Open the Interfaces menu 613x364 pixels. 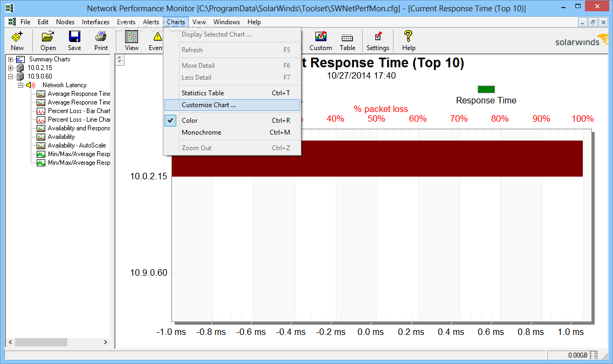(x=96, y=22)
